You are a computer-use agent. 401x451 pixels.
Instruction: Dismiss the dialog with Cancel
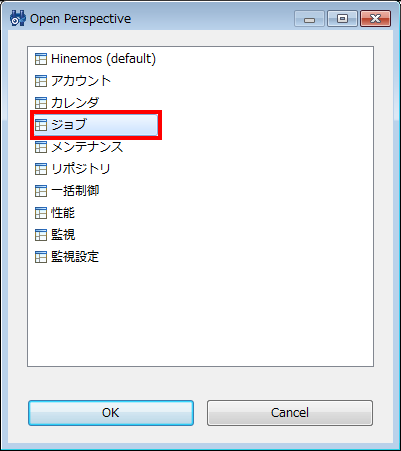click(290, 413)
